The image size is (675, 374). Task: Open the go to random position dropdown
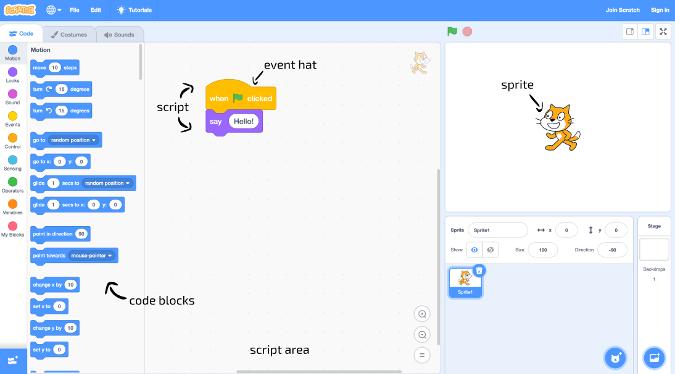tap(73, 140)
